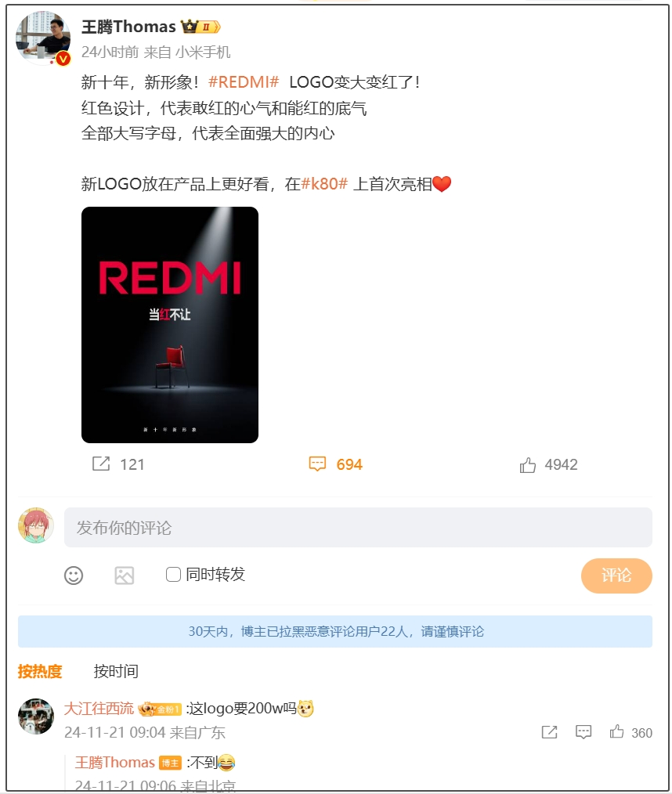Switch comment sorting to 按时间

(116, 671)
